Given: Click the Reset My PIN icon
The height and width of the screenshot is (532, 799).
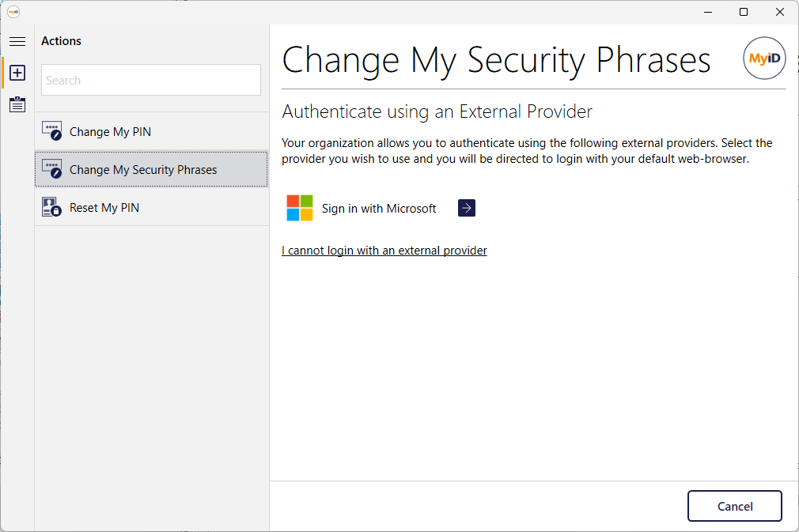Looking at the screenshot, I should click(x=52, y=207).
